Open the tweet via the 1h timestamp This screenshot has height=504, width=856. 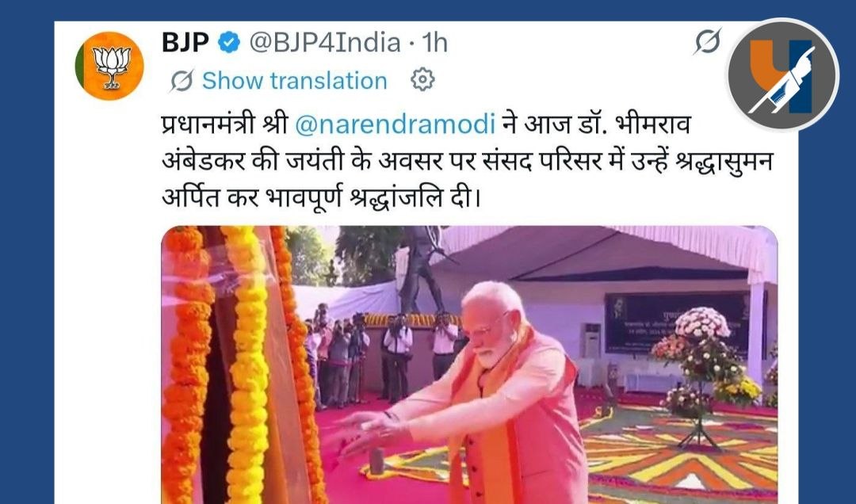pyautogui.click(x=434, y=43)
